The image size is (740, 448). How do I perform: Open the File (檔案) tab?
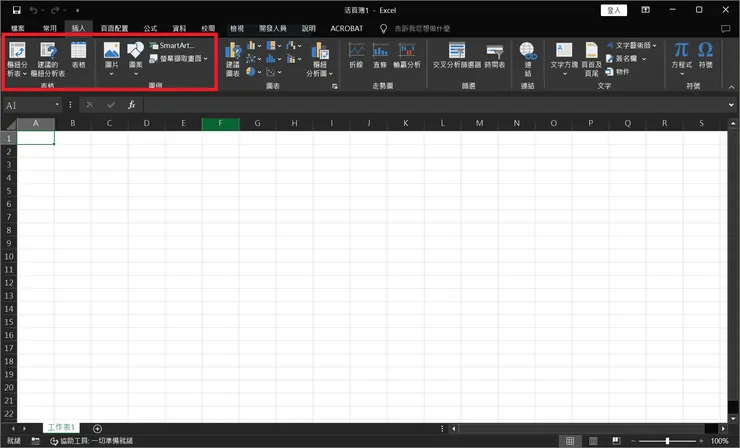pyautogui.click(x=18, y=29)
